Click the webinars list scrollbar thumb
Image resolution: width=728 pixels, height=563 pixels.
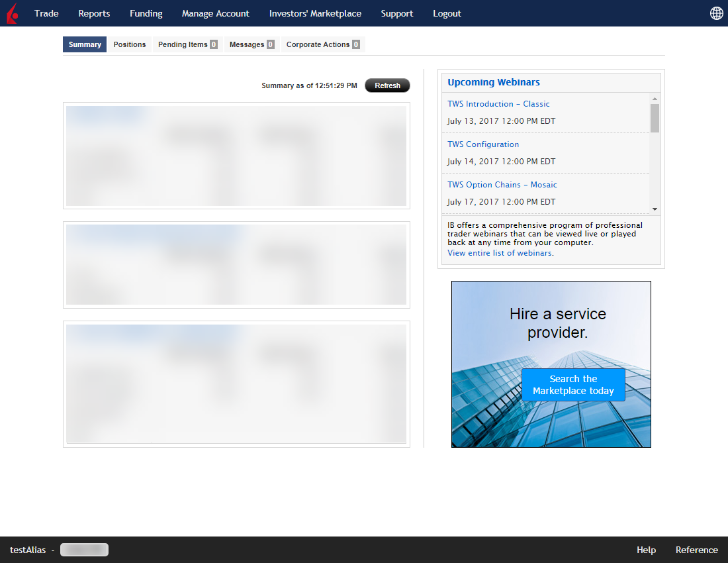(x=655, y=118)
